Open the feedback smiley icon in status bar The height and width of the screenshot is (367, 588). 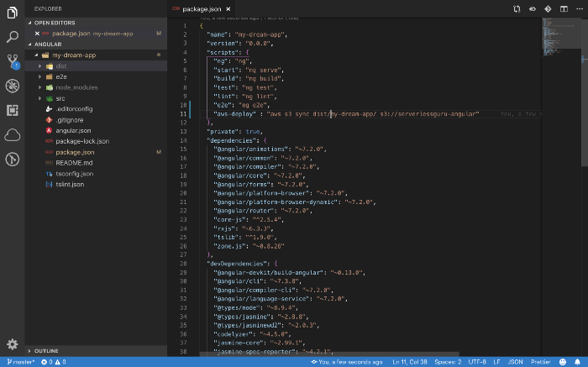point(563,362)
